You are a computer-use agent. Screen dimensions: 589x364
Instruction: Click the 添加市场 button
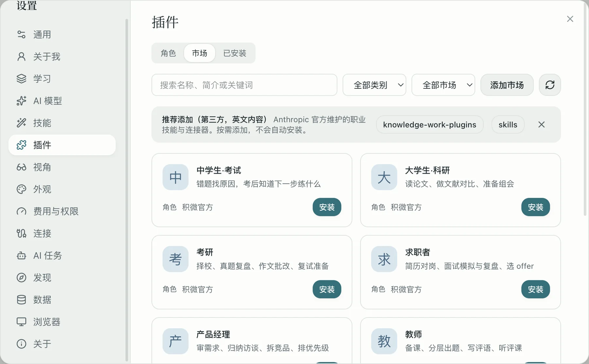pos(507,85)
